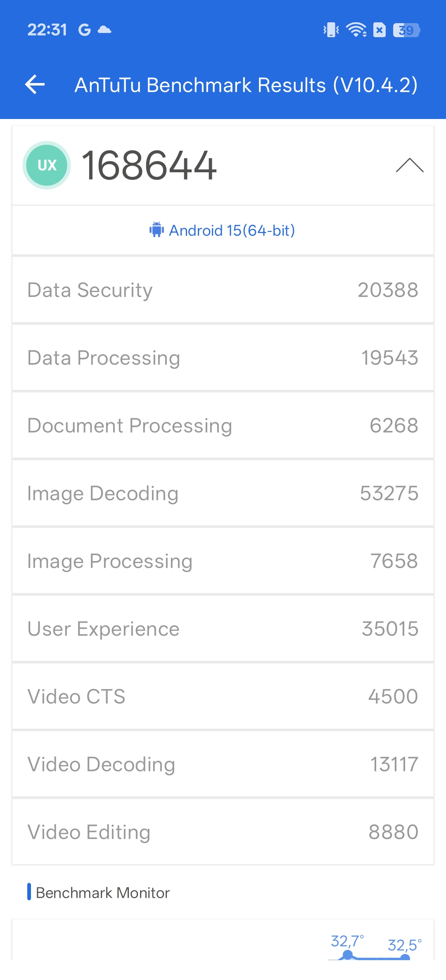Screen dimensions: 446x980
Task: Open the User Experience score row
Action: click(x=223, y=629)
